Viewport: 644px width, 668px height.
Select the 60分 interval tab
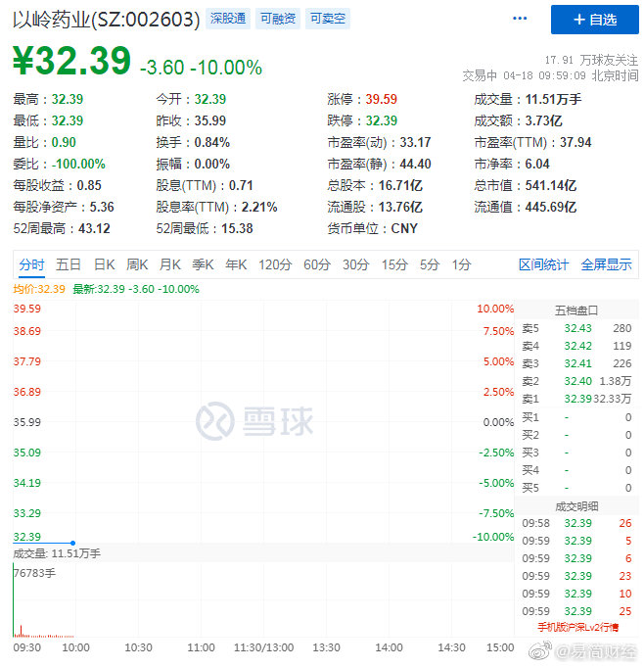coord(317,264)
